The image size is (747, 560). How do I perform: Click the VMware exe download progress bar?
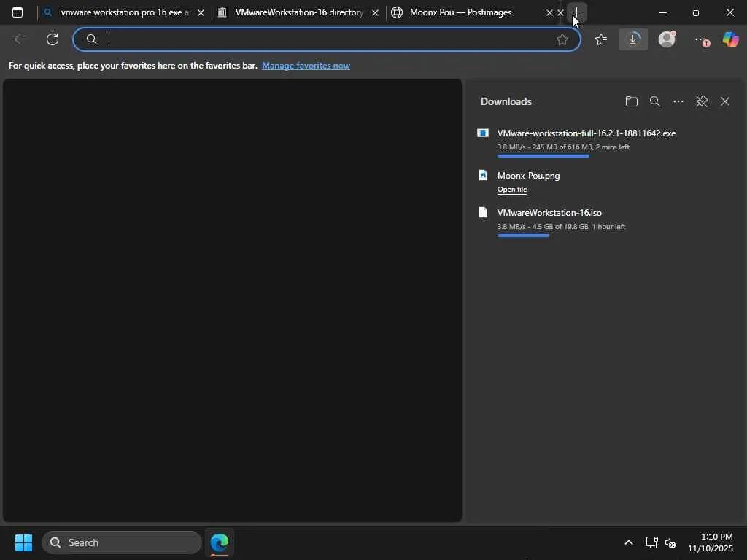tap(543, 156)
